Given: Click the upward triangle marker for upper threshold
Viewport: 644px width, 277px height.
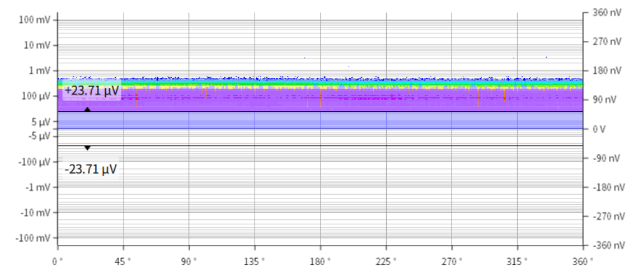Looking at the screenshot, I should (87, 109).
